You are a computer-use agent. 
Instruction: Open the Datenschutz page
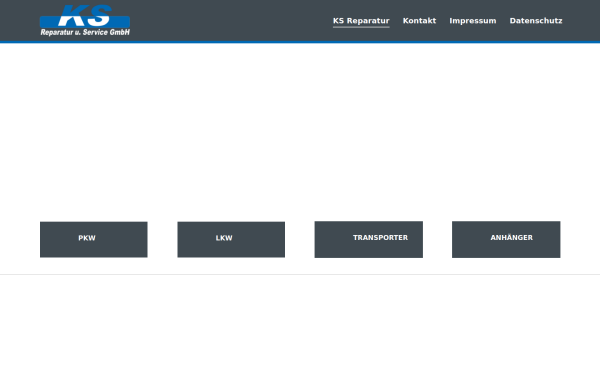536,21
